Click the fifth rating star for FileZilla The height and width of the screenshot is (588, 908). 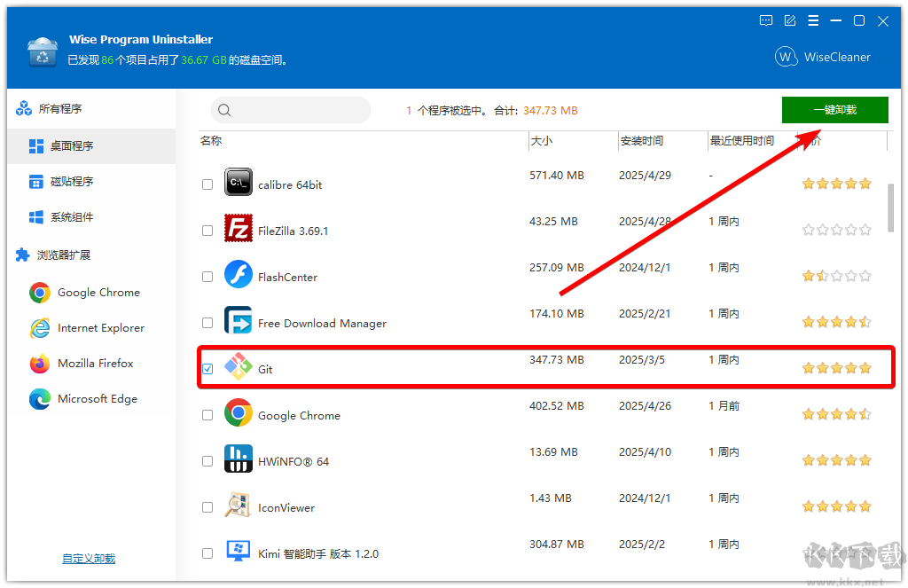865,229
